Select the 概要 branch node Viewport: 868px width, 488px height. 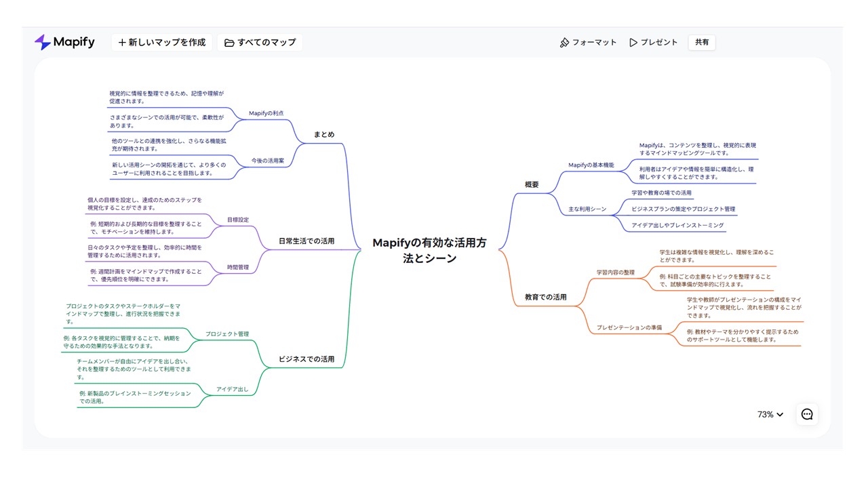pyautogui.click(x=532, y=184)
